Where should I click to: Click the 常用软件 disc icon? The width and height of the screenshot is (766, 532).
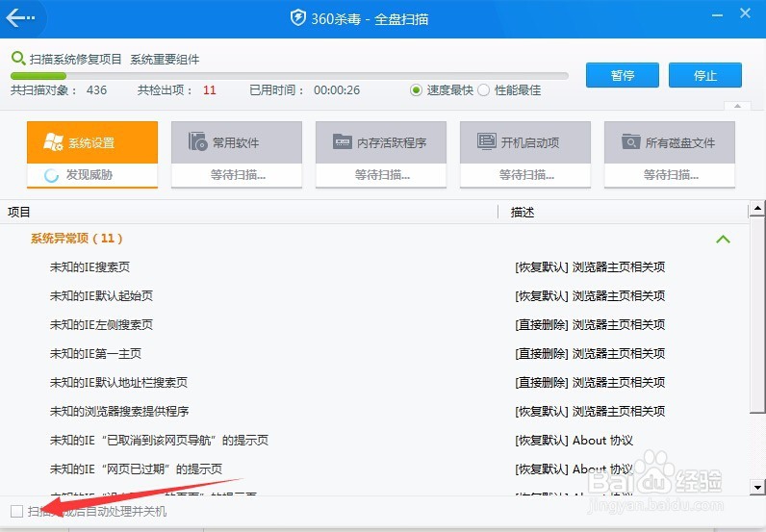[198, 141]
